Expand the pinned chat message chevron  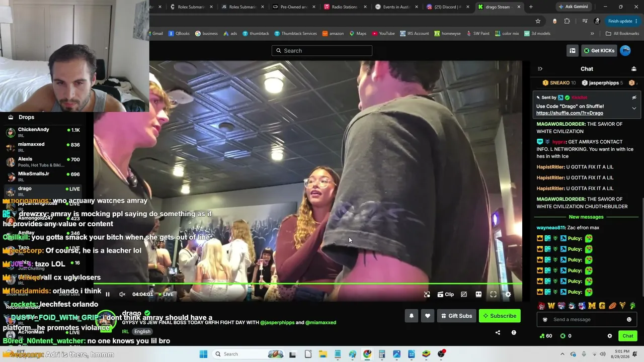[634, 108]
